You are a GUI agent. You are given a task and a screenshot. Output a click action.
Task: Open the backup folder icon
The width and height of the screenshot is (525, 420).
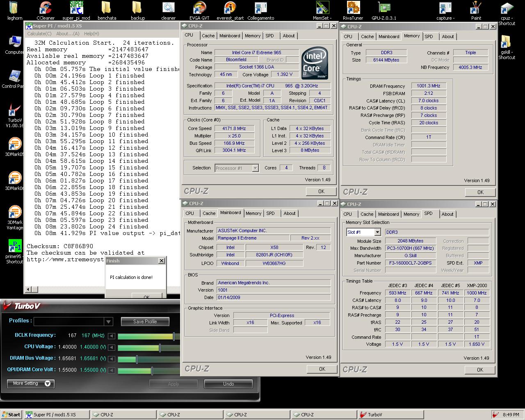(x=137, y=10)
